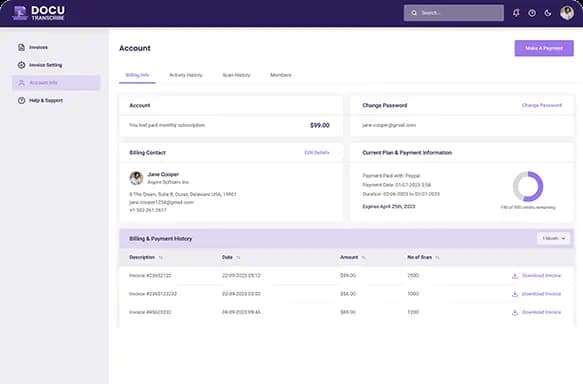The image size is (583, 384).
Task: Click the Docu Transcribe logo
Action: pos(38,13)
